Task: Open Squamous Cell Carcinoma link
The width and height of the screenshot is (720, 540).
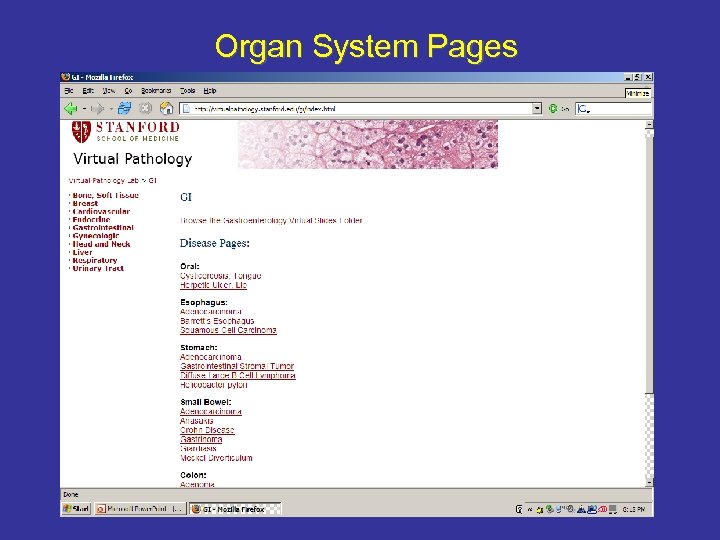Action: [228, 330]
